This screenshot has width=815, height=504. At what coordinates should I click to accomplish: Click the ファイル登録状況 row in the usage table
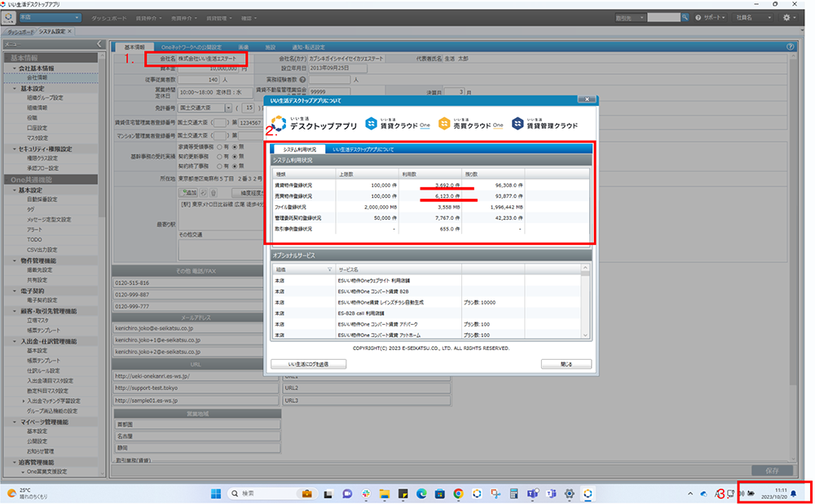(431, 207)
